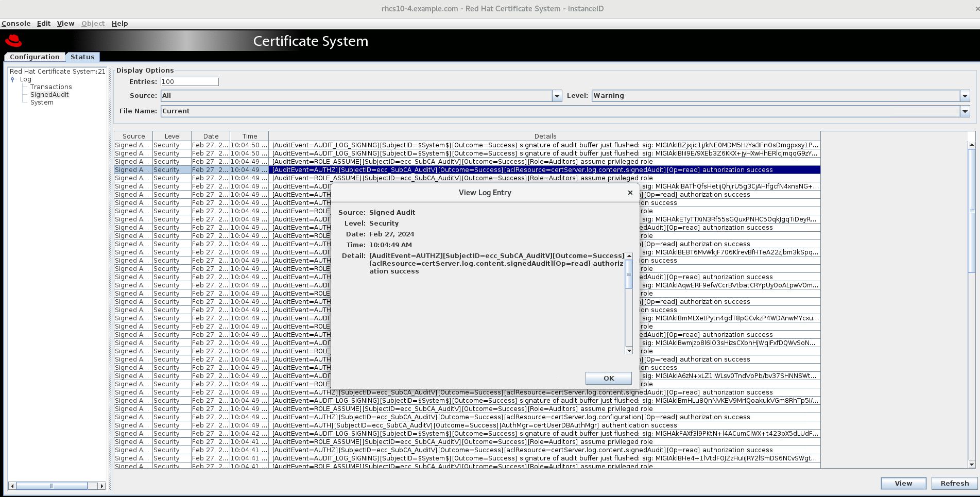Click the Details column header
Image resolution: width=980 pixels, height=497 pixels.
pyautogui.click(x=545, y=136)
